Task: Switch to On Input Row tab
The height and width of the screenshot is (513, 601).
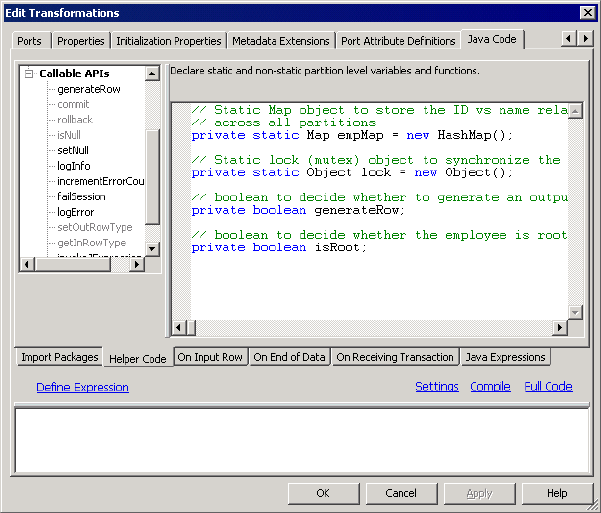Action: 210,357
